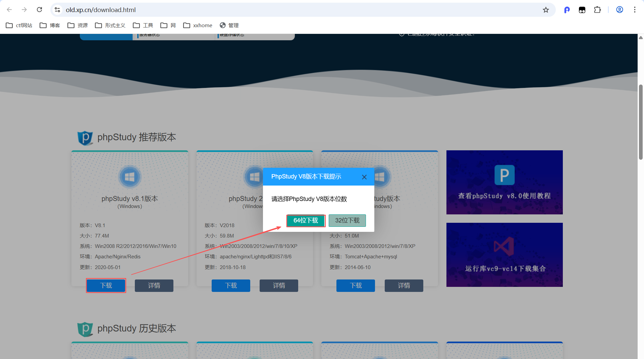This screenshot has height=359, width=644.
Task: Click the phpStudy 历史版本 heading
Action: pos(137,328)
